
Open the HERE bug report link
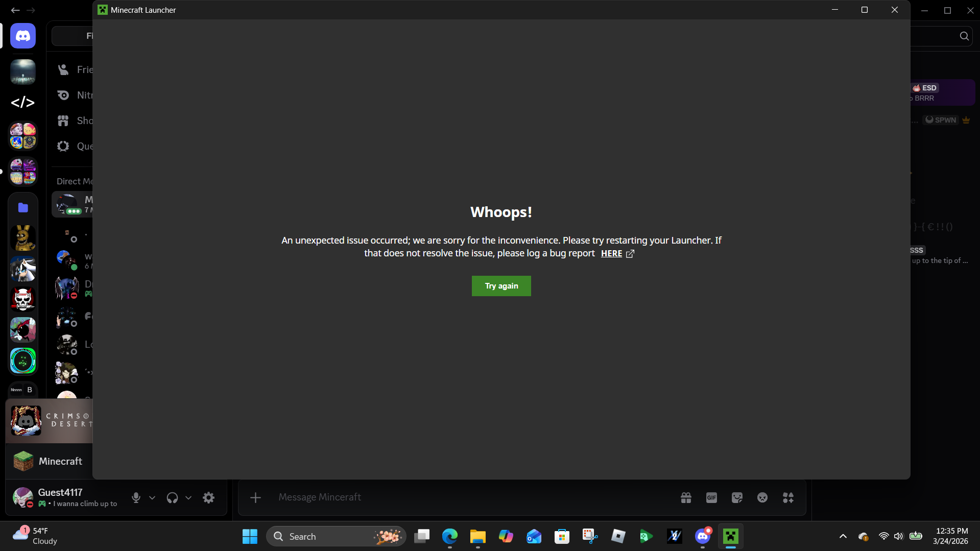click(617, 254)
